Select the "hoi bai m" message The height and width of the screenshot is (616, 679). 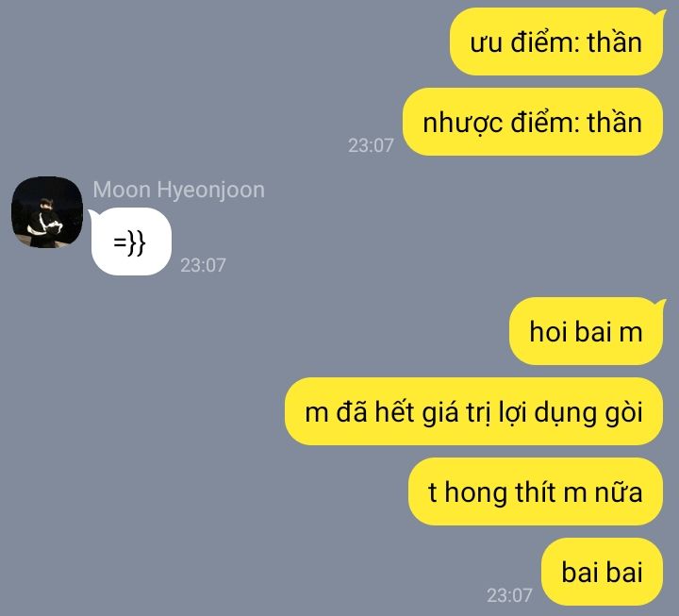(587, 331)
